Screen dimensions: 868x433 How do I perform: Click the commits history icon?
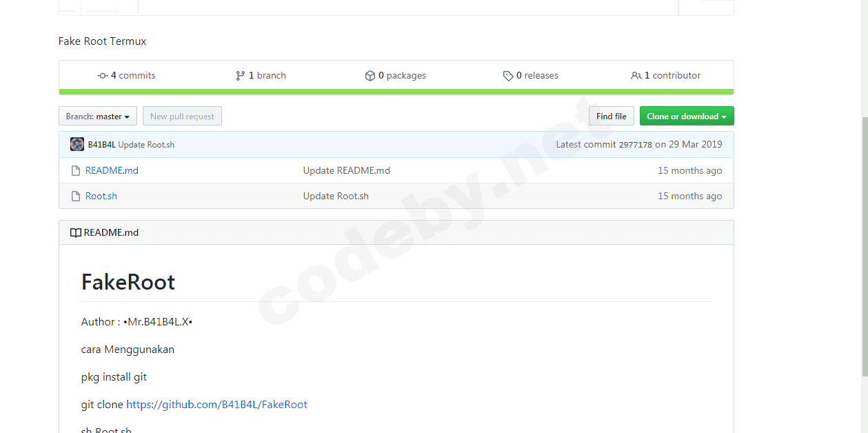(103, 76)
